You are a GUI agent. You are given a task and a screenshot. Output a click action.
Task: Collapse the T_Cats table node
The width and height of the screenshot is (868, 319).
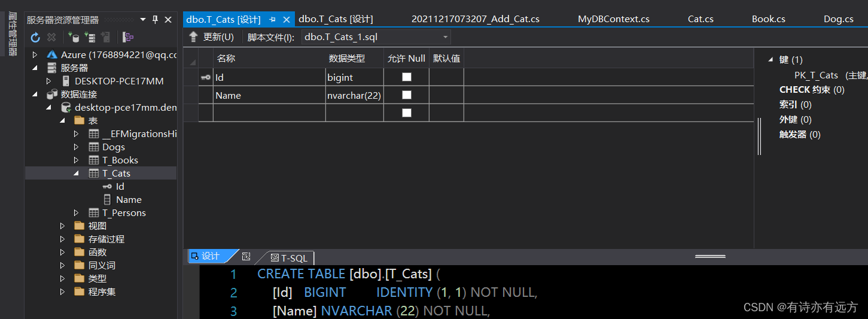click(x=76, y=174)
